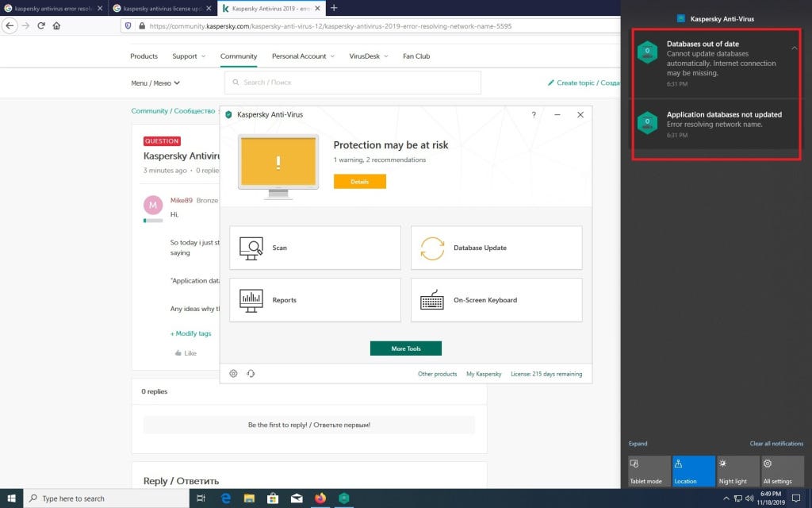Click Kaspersky icon on taskbar

click(344, 498)
